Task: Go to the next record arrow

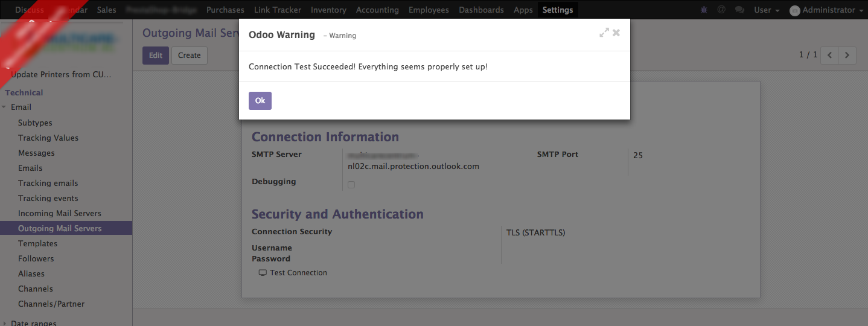Action: (847, 55)
